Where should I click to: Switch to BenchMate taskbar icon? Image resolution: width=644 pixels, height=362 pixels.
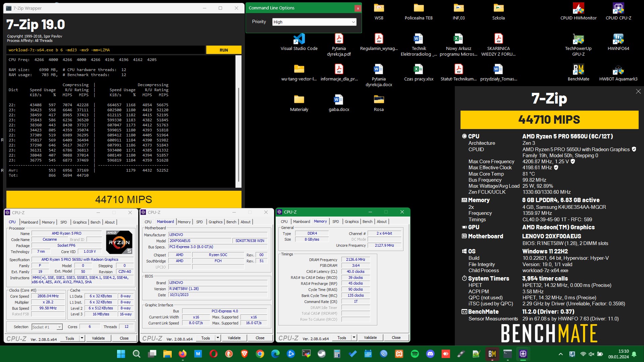pyautogui.click(x=492, y=354)
